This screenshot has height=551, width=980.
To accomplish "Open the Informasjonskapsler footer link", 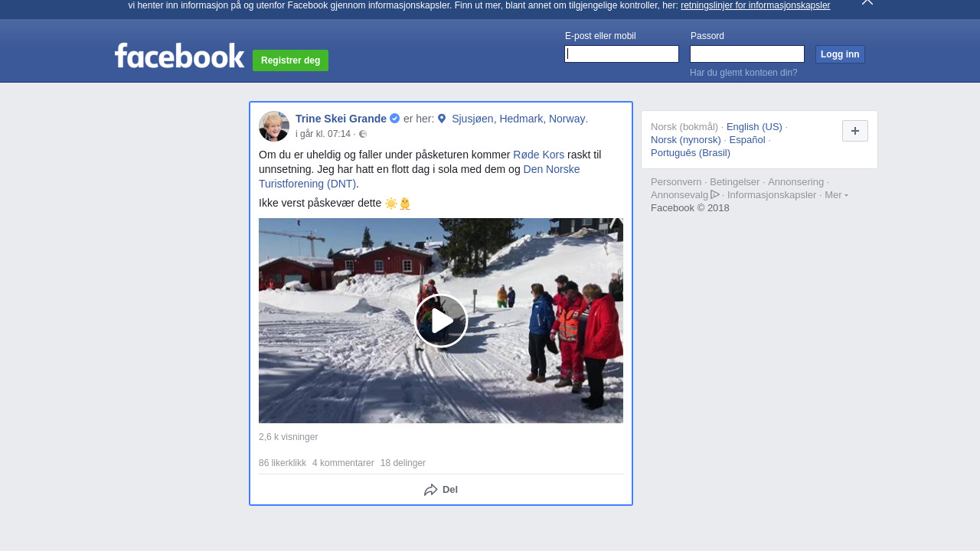I will (772, 195).
